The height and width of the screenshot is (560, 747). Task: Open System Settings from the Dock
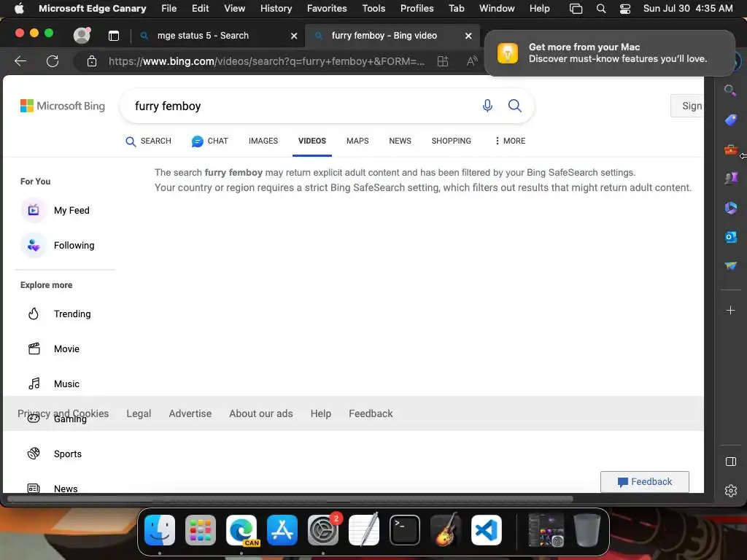[x=323, y=530]
